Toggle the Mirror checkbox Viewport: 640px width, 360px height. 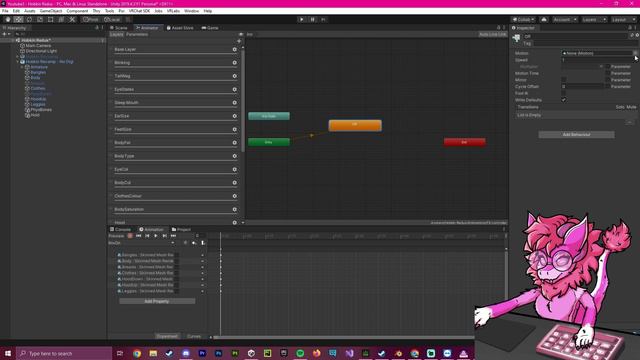564,80
